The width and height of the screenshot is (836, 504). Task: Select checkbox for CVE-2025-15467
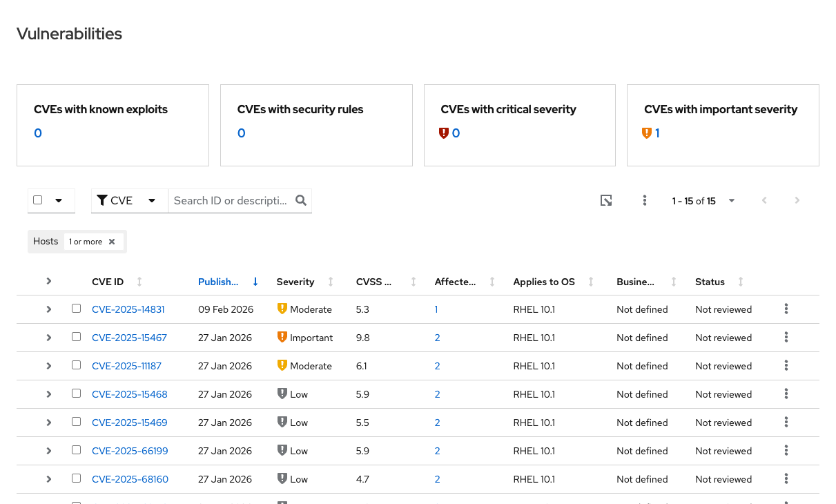77,337
